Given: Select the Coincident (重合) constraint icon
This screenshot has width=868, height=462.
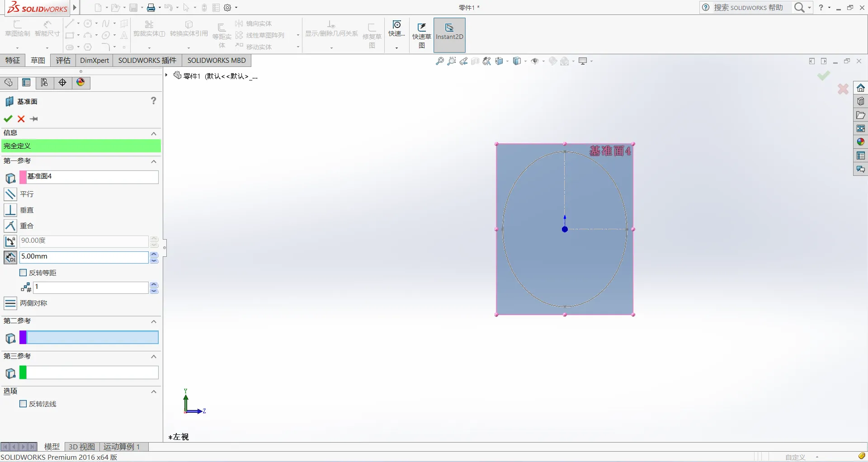Looking at the screenshot, I should point(10,226).
